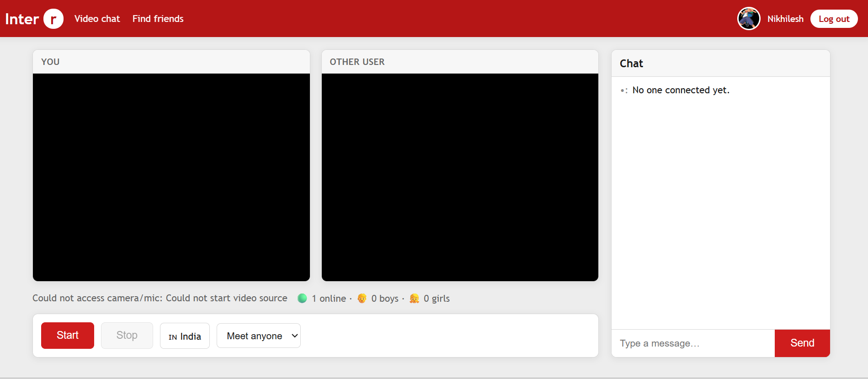This screenshot has width=868, height=379.
Task: Open the Find friends page
Action: click(x=158, y=19)
